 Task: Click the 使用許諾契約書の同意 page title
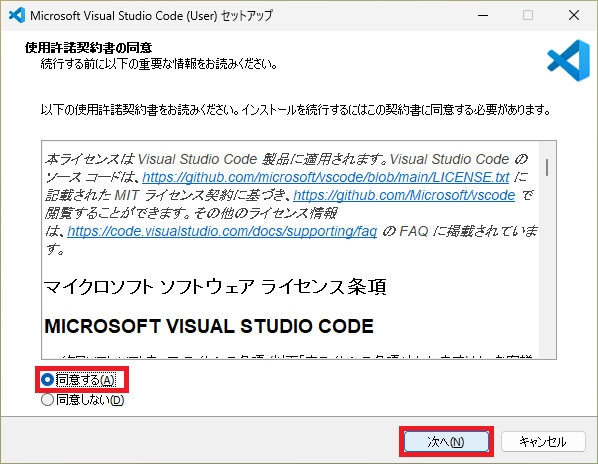coord(88,48)
